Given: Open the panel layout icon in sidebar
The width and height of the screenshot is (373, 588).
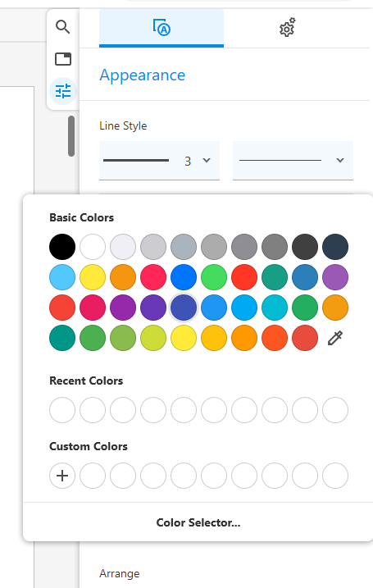Looking at the screenshot, I should click(x=62, y=59).
